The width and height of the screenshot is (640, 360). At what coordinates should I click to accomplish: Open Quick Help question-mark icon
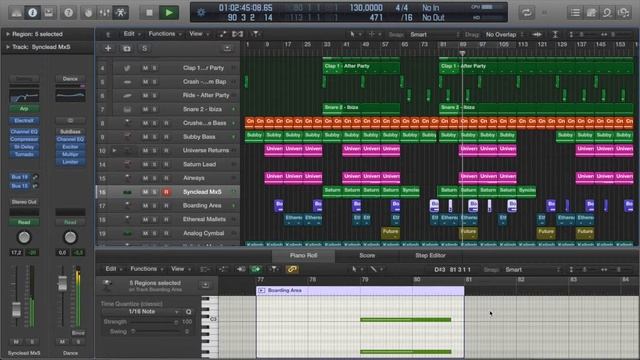(x=69, y=13)
